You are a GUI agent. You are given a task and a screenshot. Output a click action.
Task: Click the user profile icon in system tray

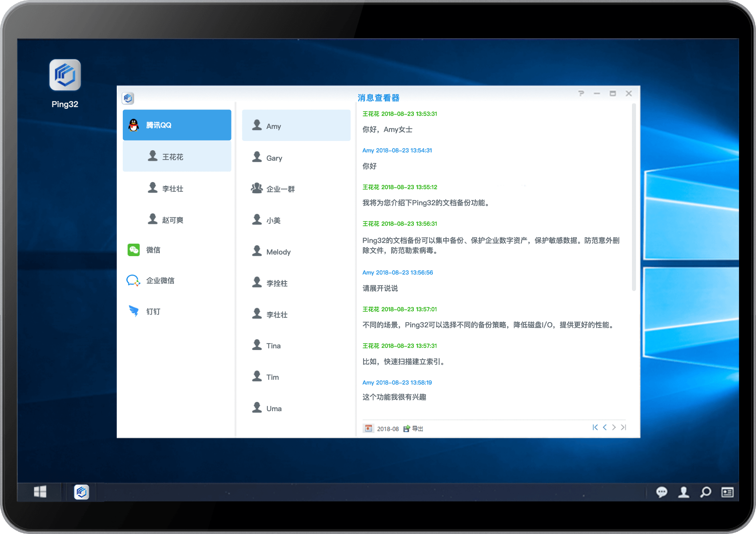[684, 492]
